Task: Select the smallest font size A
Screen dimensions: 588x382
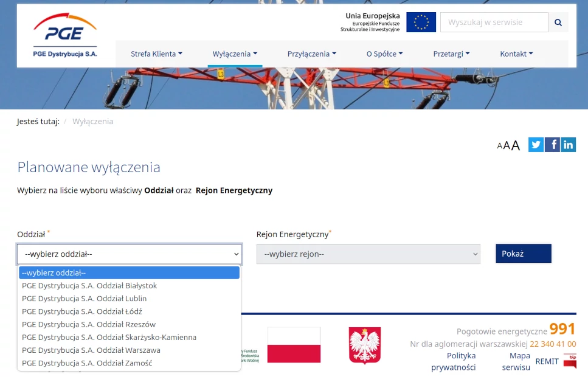Action: (x=499, y=146)
